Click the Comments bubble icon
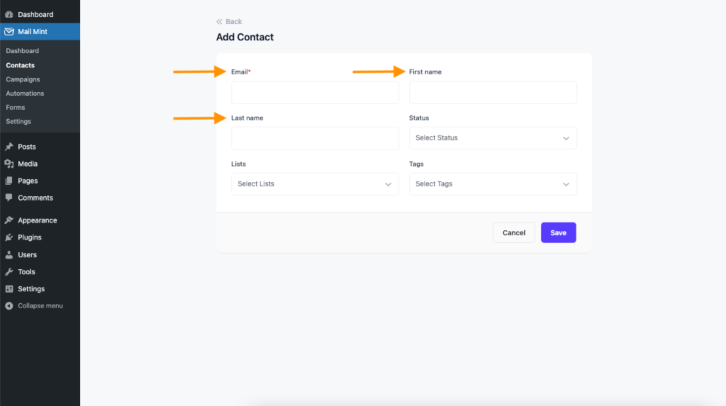 (x=9, y=198)
